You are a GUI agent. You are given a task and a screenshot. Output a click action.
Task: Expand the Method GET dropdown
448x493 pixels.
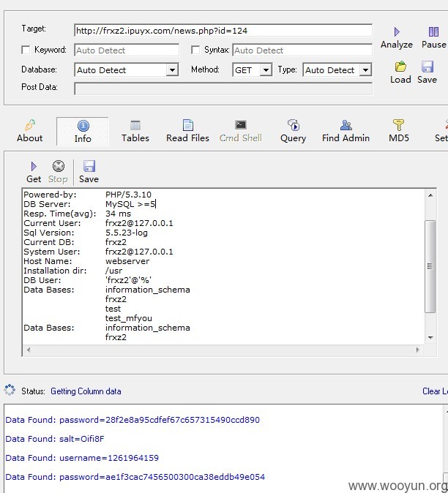(x=266, y=69)
